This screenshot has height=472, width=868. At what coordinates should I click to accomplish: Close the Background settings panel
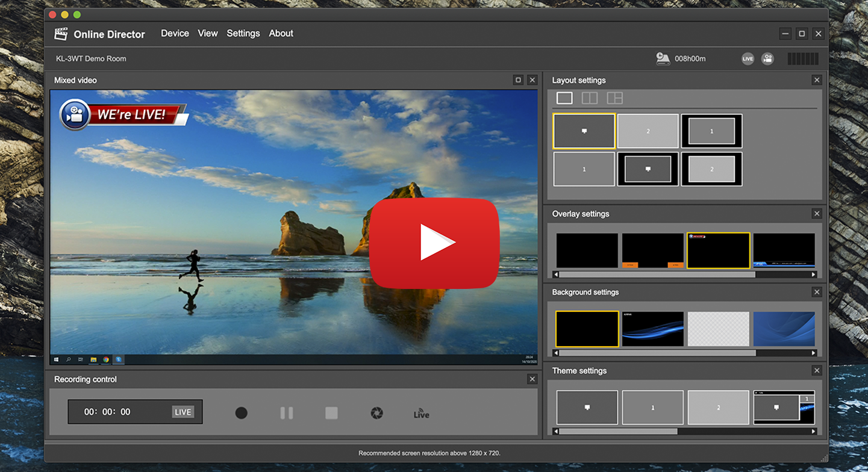coord(817,292)
